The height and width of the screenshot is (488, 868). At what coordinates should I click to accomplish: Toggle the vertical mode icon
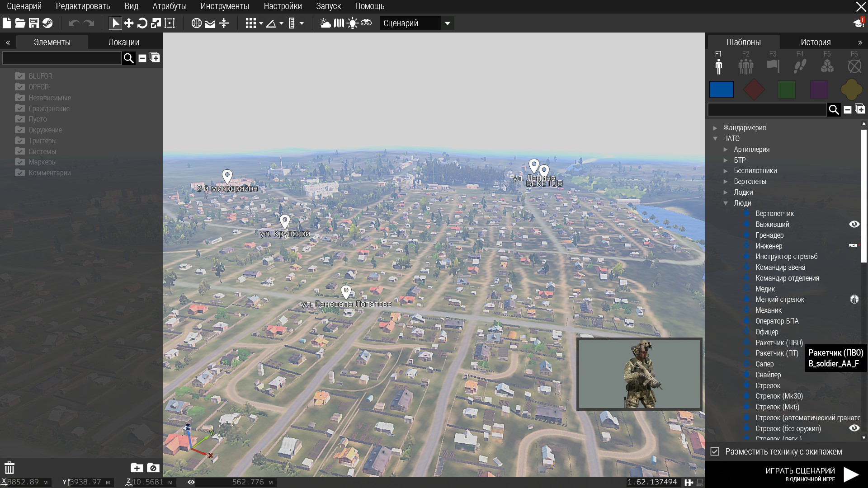(224, 23)
